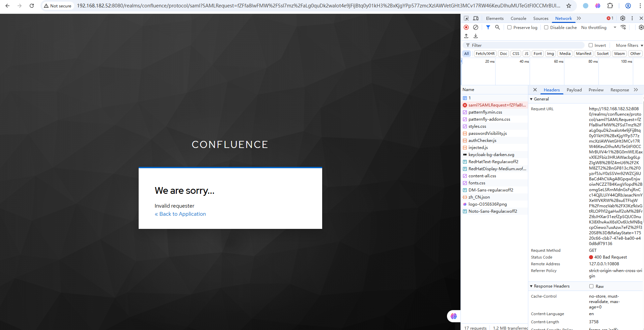Select logo-O35E636P.png request
The height and width of the screenshot is (330, 644).
(494, 204)
